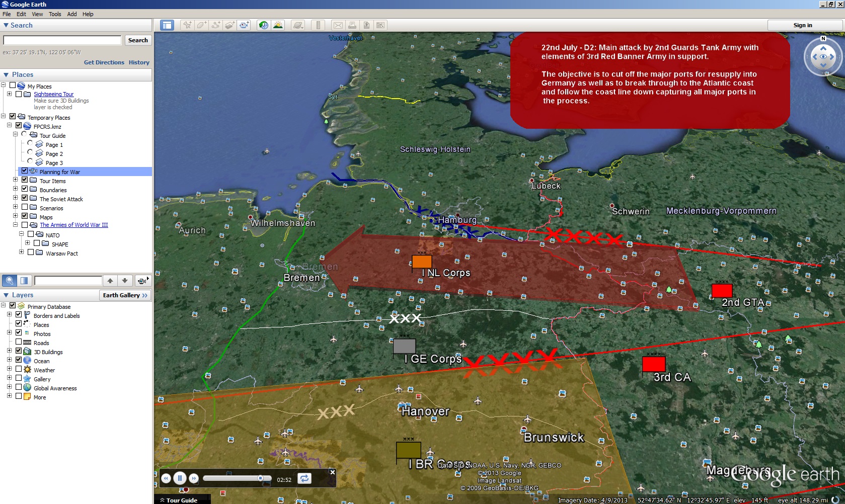The height and width of the screenshot is (504, 845).
Task: Click the tour rewind button
Action: point(166,479)
